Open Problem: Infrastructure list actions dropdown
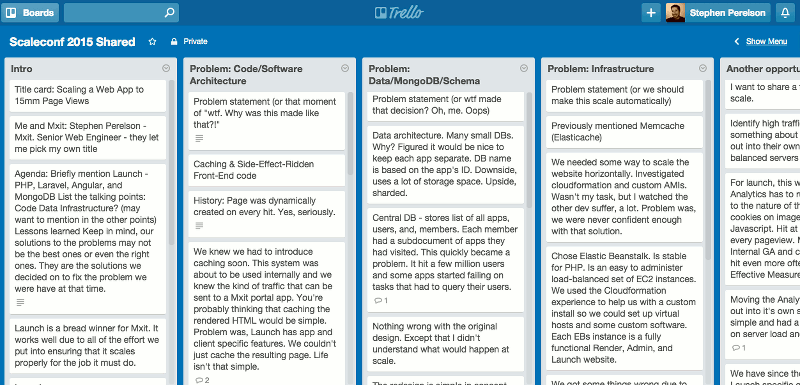Image resolution: width=800 pixels, height=385 pixels. click(x=703, y=68)
